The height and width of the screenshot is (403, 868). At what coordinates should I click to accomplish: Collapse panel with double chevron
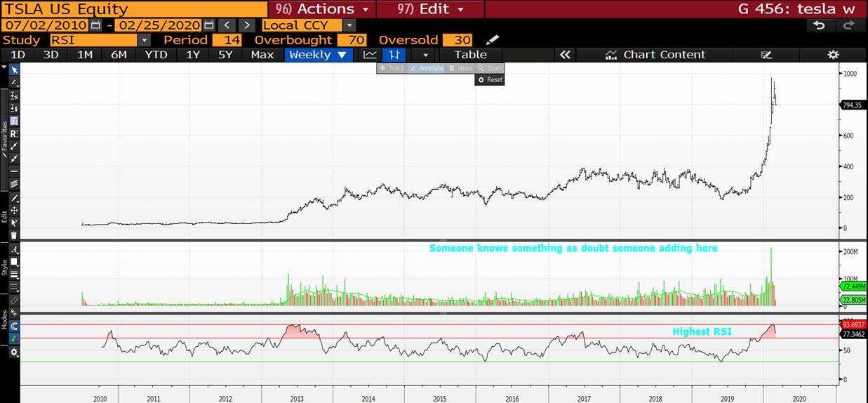564,55
